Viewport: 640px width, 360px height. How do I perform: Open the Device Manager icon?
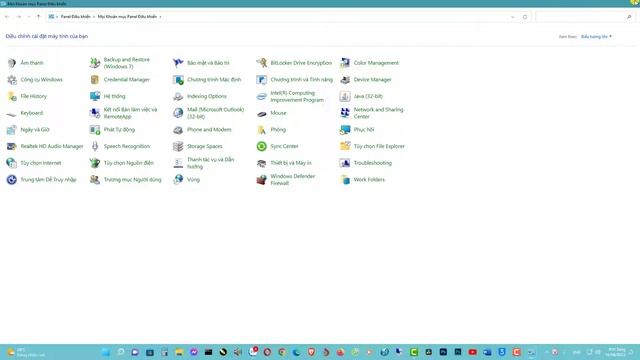(345, 80)
